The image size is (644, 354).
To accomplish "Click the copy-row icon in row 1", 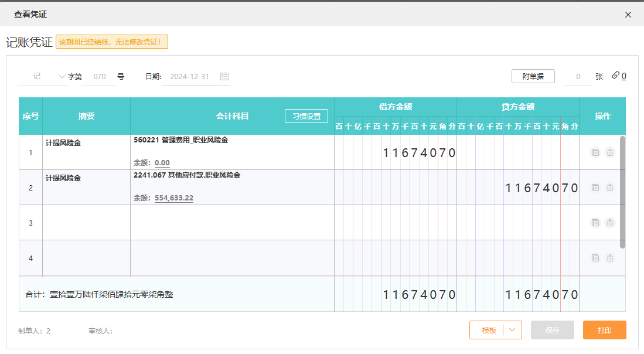I will click(x=595, y=152).
